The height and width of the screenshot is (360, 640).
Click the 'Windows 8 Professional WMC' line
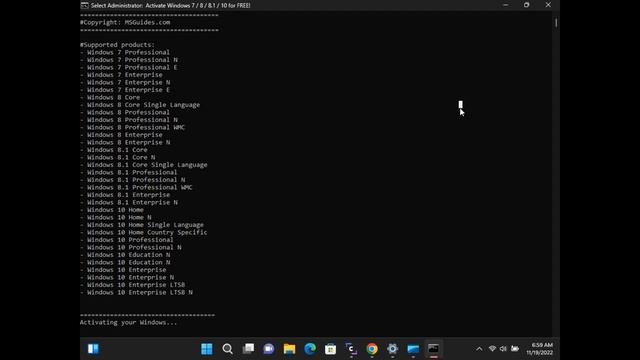click(132, 127)
